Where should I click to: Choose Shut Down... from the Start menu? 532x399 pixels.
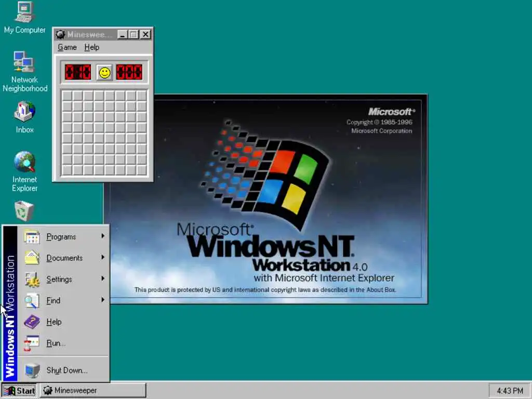(63, 370)
